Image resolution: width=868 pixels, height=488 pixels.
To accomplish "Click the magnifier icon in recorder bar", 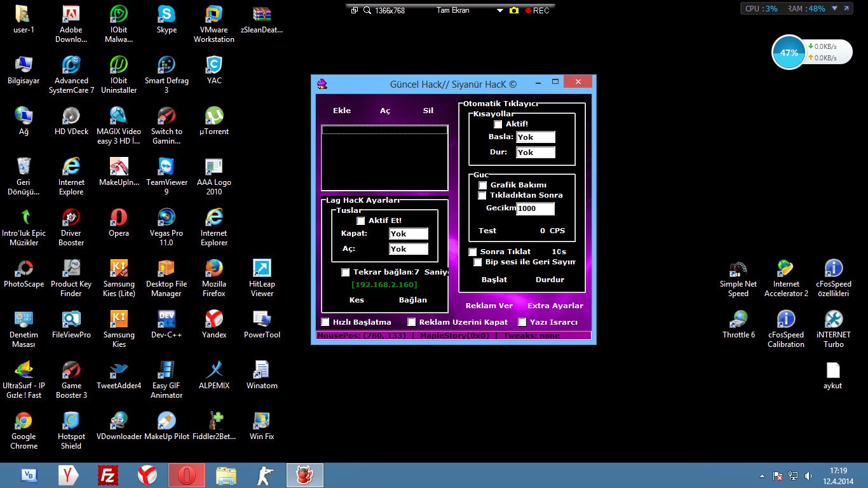I will pos(368,10).
